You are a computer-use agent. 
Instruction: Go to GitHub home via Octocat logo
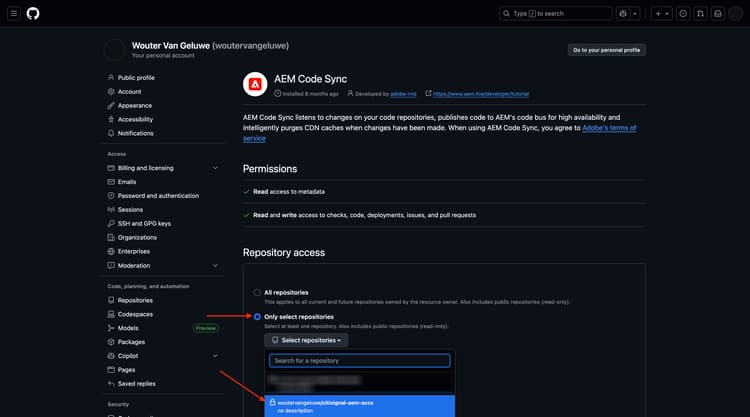coord(33,13)
